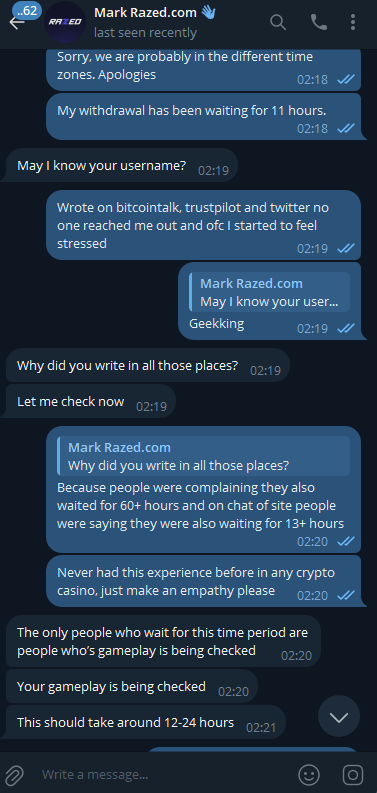
Task: Click the Write a message input field
Action: (164, 774)
